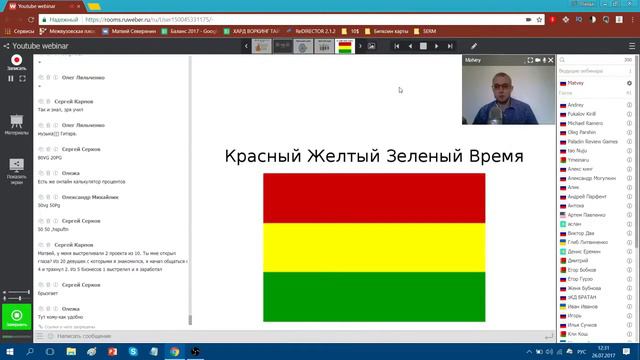Click the info icon beside Олександр Михайлюк

point(56,197)
